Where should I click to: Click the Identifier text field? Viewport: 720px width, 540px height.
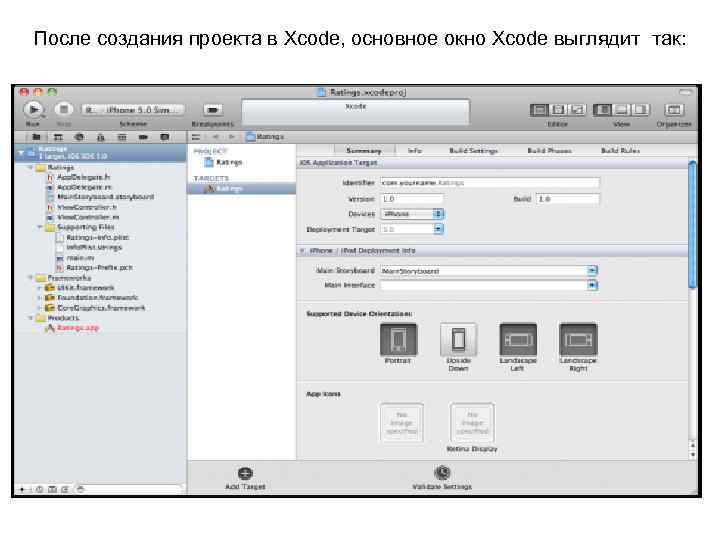pos(490,183)
